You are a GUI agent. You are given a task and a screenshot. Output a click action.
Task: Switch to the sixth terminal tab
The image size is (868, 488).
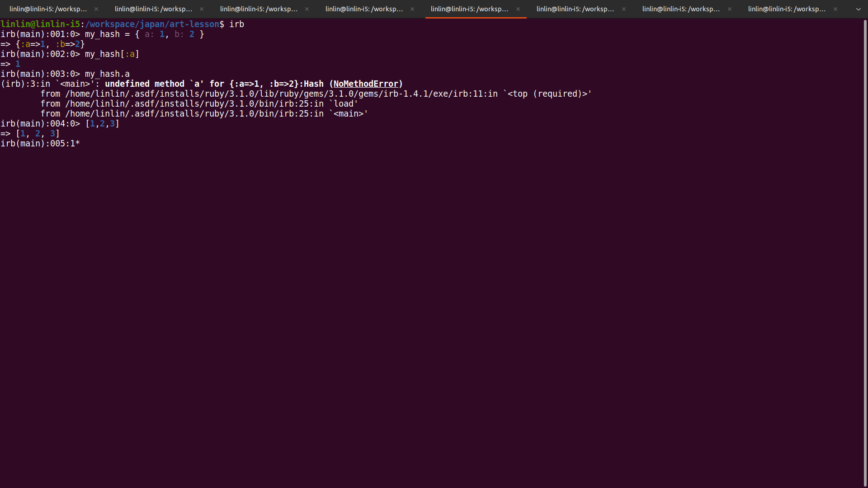coord(575,9)
